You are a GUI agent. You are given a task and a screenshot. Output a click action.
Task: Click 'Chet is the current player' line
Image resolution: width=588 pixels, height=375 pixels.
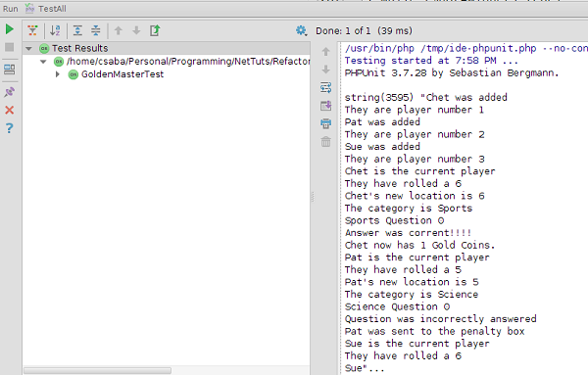click(419, 171)
